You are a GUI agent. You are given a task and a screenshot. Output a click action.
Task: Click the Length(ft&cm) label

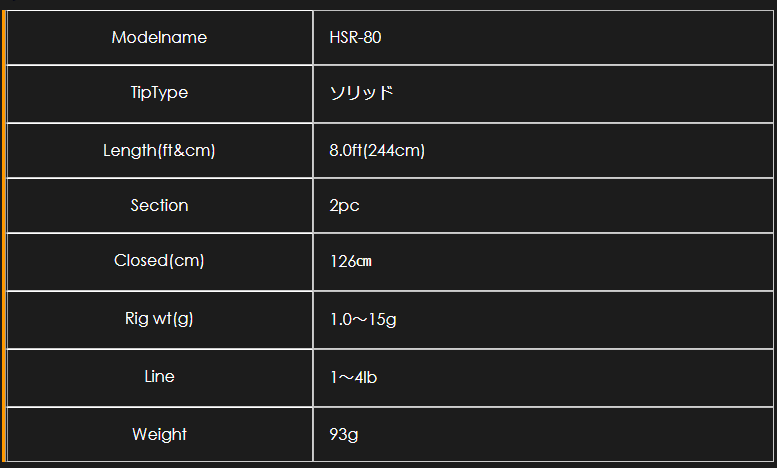click(159, 150)
